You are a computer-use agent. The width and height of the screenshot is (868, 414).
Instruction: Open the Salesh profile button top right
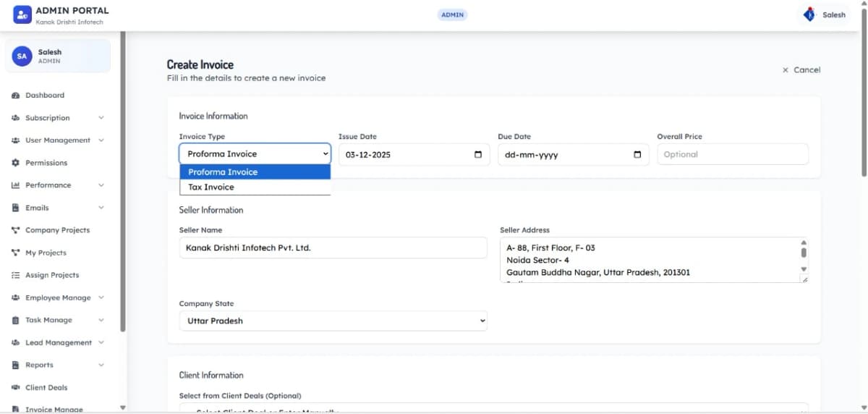point(825,14)
